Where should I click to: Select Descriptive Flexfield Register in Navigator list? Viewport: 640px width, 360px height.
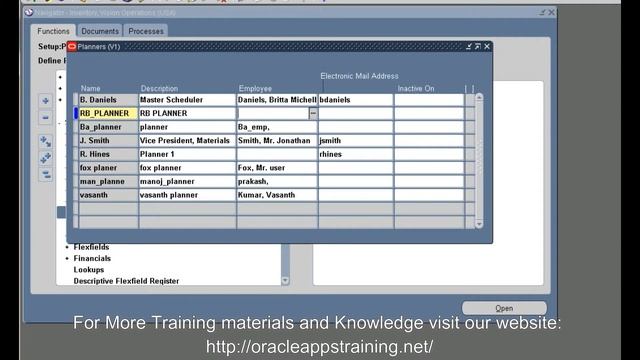126,281
